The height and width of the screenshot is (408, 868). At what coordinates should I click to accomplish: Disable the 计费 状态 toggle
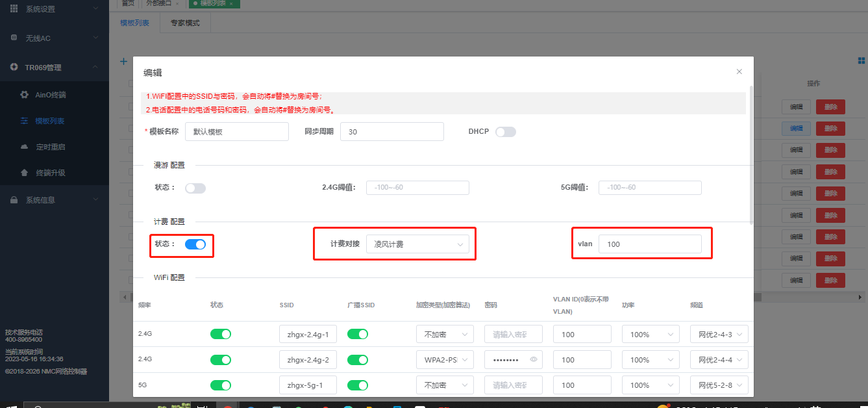195,244
